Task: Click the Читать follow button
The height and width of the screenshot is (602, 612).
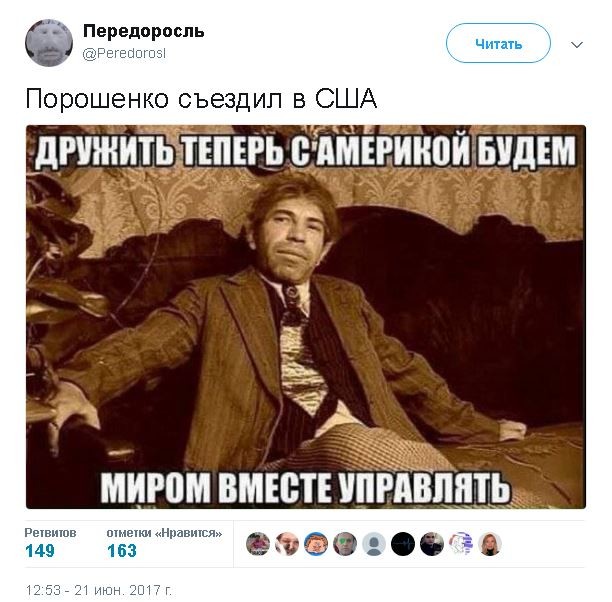Action: pos(498,43)
